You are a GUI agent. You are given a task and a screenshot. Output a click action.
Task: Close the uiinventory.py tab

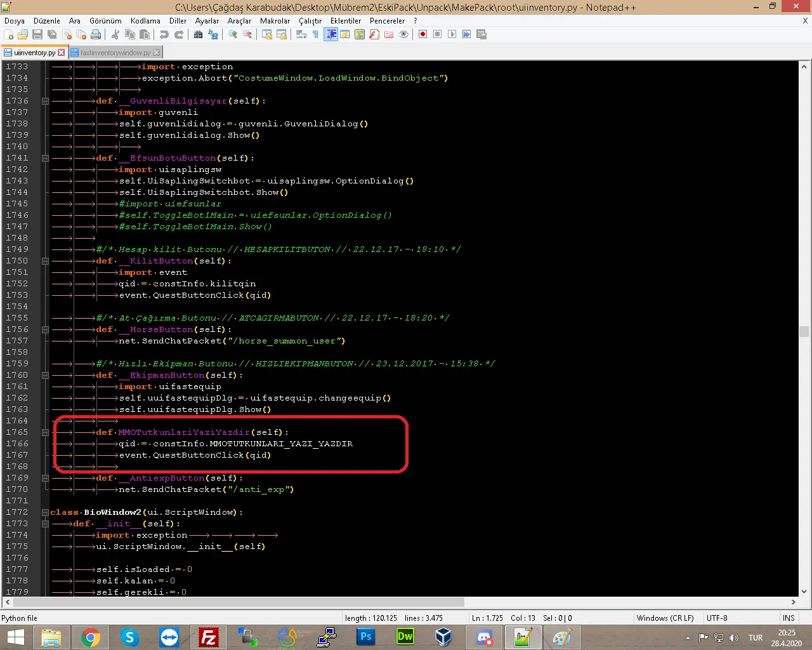pos(62,53)
